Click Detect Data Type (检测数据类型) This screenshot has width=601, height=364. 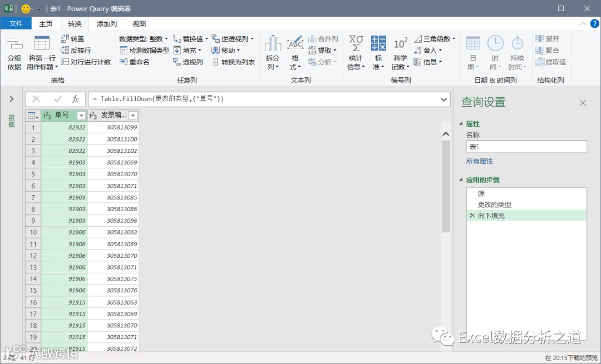pyautogui.click(x=145, y=50)
